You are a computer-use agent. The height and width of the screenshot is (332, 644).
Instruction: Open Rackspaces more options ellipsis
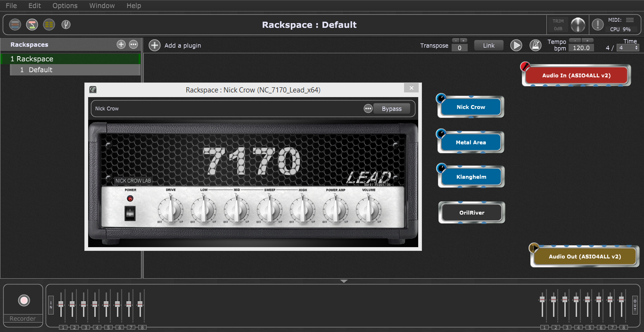tap(133, 44)
